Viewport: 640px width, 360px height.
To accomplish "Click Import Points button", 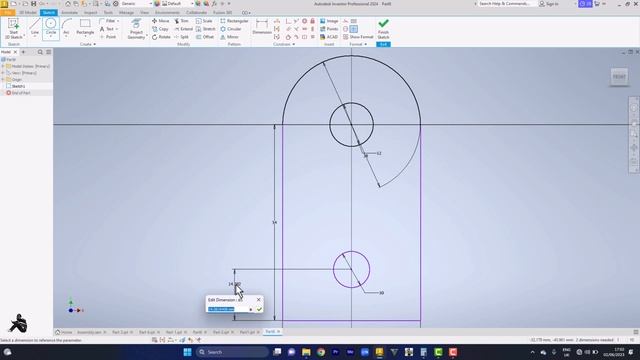I will pyautogui.click(x=329, y=29).
